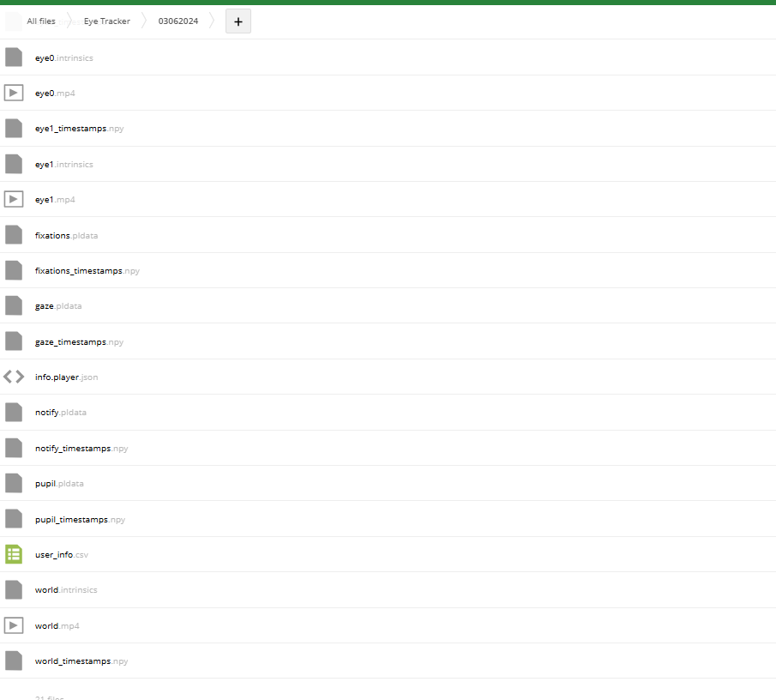The width and height of the screenshot is (776, 700).
Task: Select the fixations_timestamps.npy file icon
Action: 14,270
